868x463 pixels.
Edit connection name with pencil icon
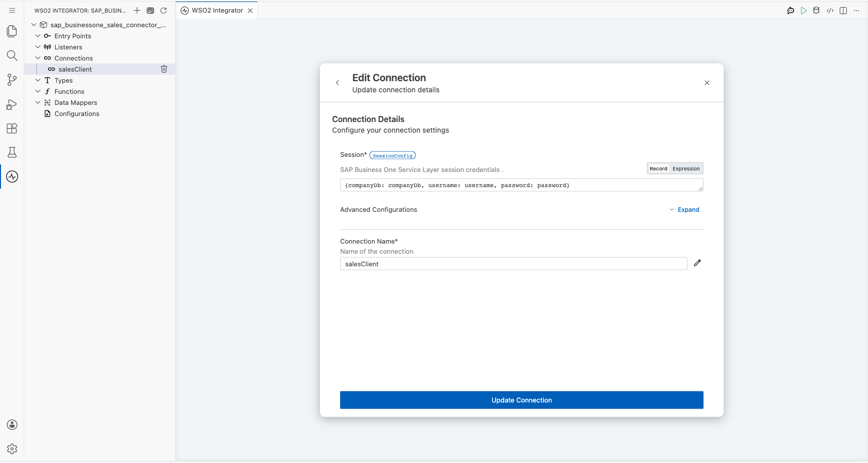tap(697, 263)
